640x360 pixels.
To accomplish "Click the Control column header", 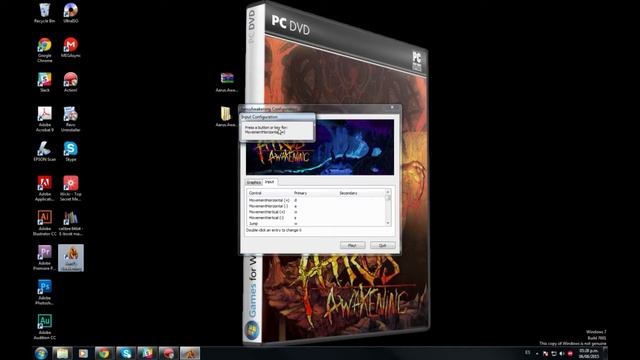I will (270, 193).
